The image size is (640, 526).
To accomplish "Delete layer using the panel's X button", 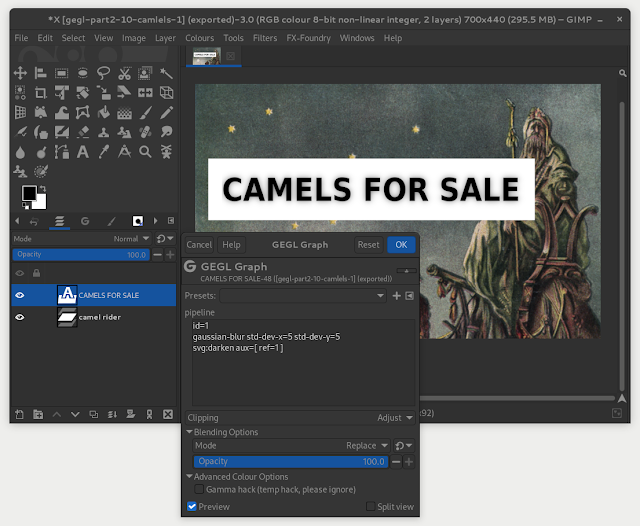I will (168, 415).
